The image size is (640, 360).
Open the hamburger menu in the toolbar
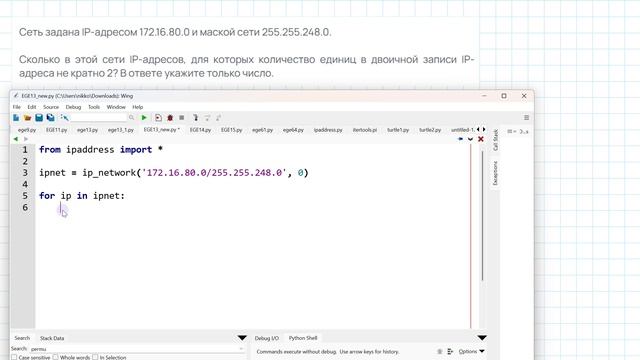(x=527, y=118)
